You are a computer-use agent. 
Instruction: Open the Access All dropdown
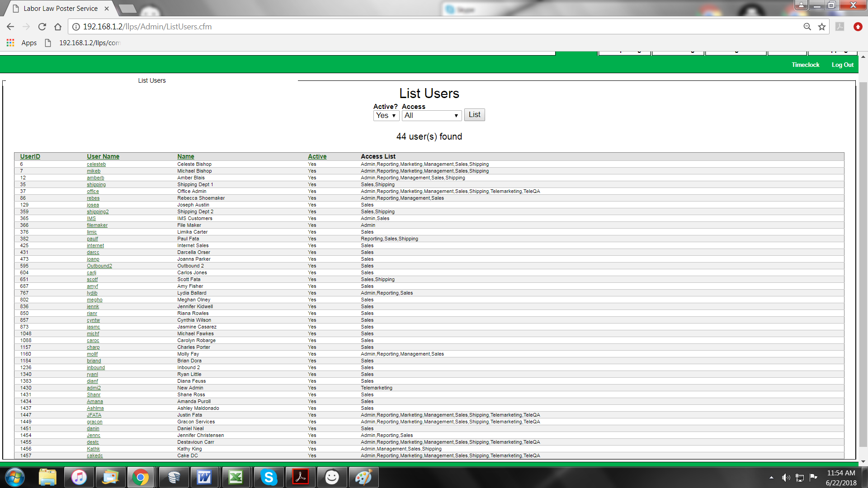point(431,116)
